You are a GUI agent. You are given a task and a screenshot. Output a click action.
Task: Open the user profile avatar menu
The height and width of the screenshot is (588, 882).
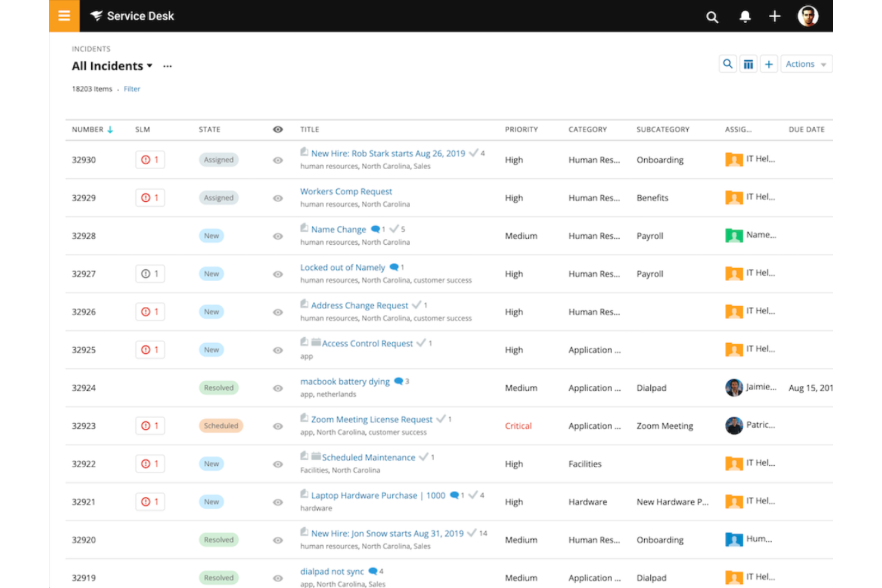pyautogui.click(x=808, y=16)
